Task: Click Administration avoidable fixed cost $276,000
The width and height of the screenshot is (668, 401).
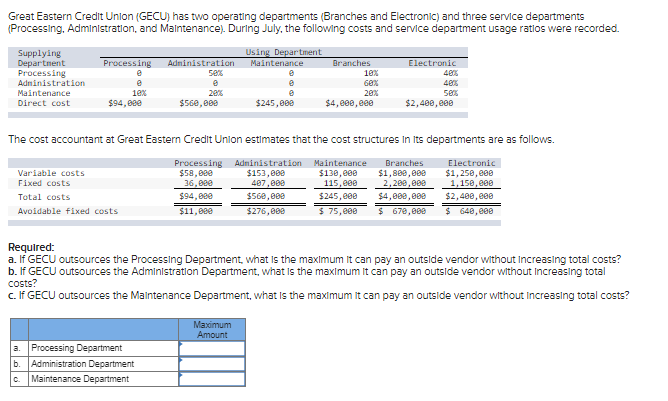Action: (266, 211)
